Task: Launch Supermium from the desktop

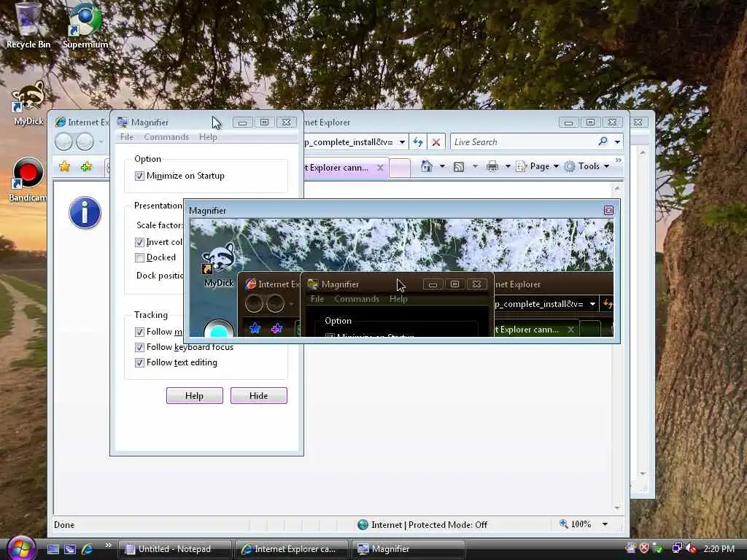Action: tap(85, 24)
